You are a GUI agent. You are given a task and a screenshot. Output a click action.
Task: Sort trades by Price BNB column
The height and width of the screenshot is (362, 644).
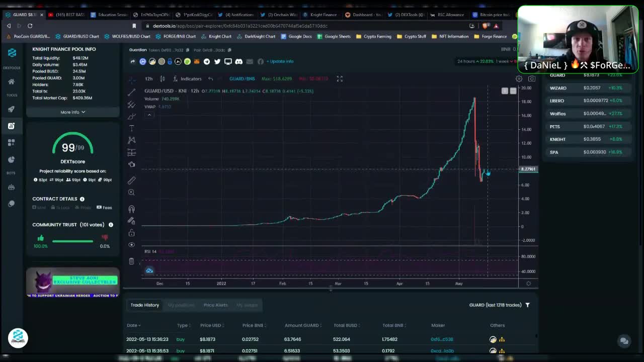click(254, 325)
